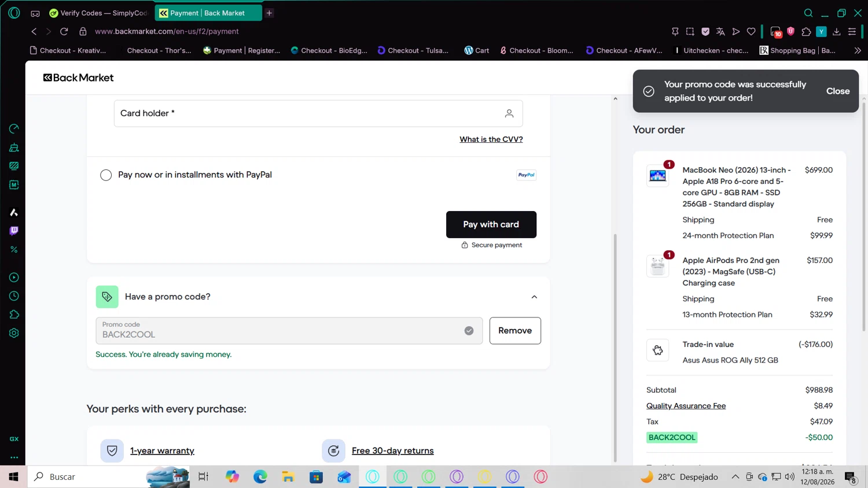The height and width of the screenshot is (488, 868).
Task: Open the Checkout - Bloom bookmark
Action: tap(536, 50)
